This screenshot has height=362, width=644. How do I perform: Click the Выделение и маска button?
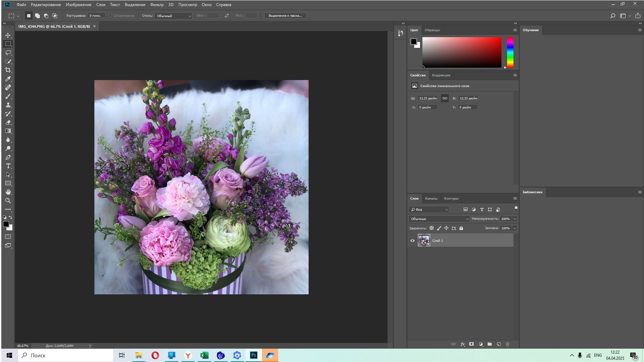click(285, 16)
